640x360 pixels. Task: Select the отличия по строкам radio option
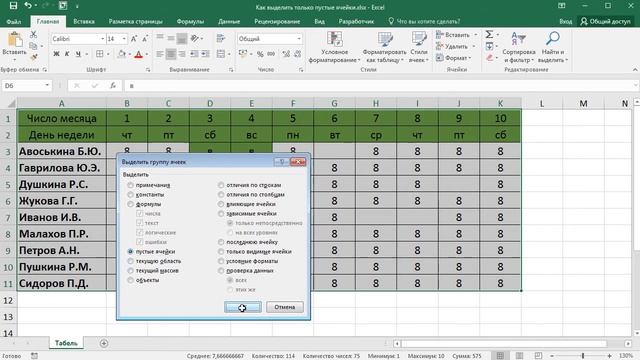point(221,185)
